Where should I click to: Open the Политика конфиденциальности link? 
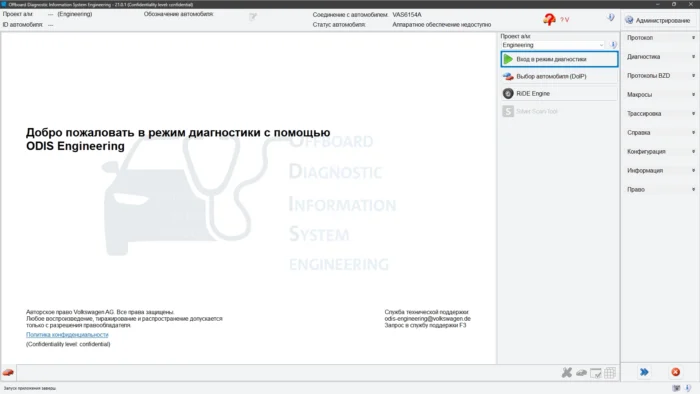67,335
